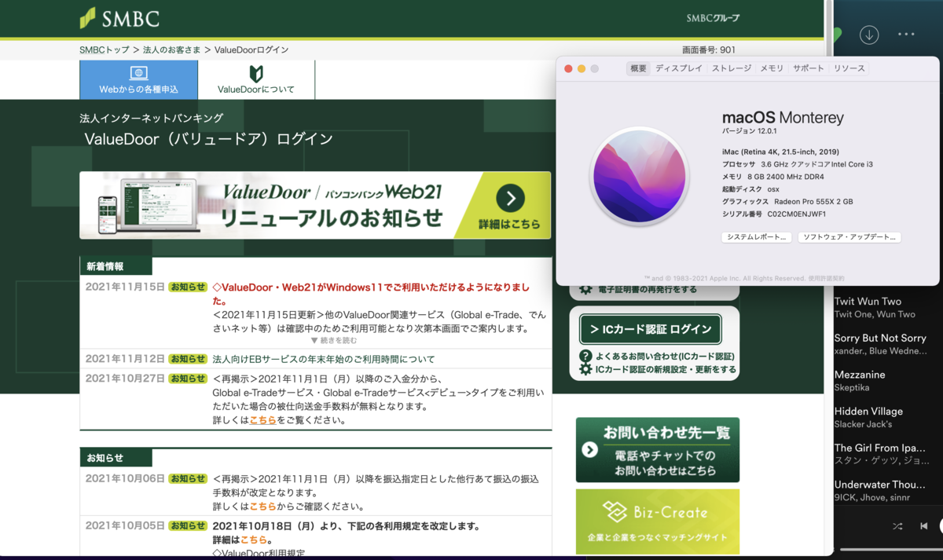Click the お知らせ badge next to 2021年10月06日

pos(188,478)
